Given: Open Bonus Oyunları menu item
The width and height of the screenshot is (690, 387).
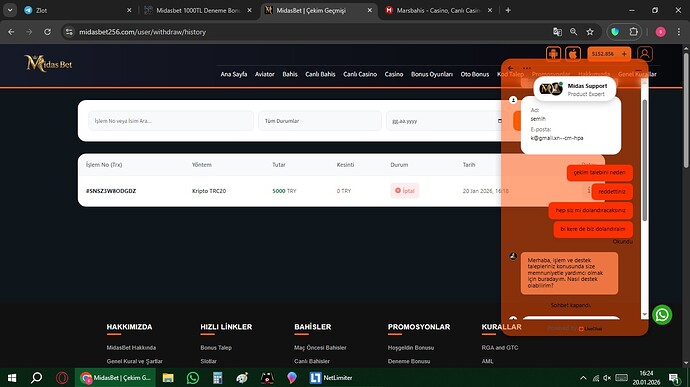Looking at the screenshot, I should [x=432, y=74].
